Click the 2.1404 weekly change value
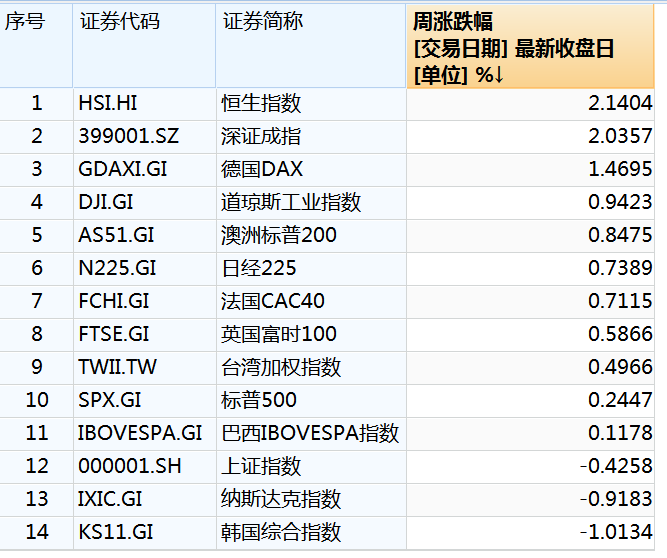The image size is (667, 558). (620, 103)
